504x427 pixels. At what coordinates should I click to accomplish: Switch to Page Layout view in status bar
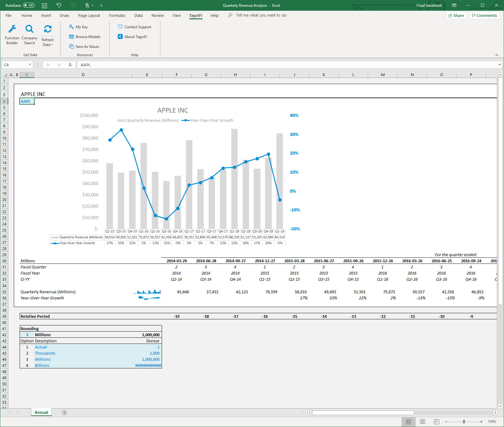tap(422, 422)
